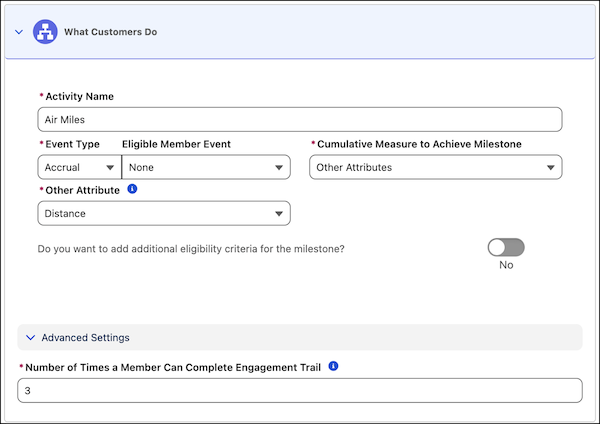Click the Activity Name label

(x=79, y=96)
